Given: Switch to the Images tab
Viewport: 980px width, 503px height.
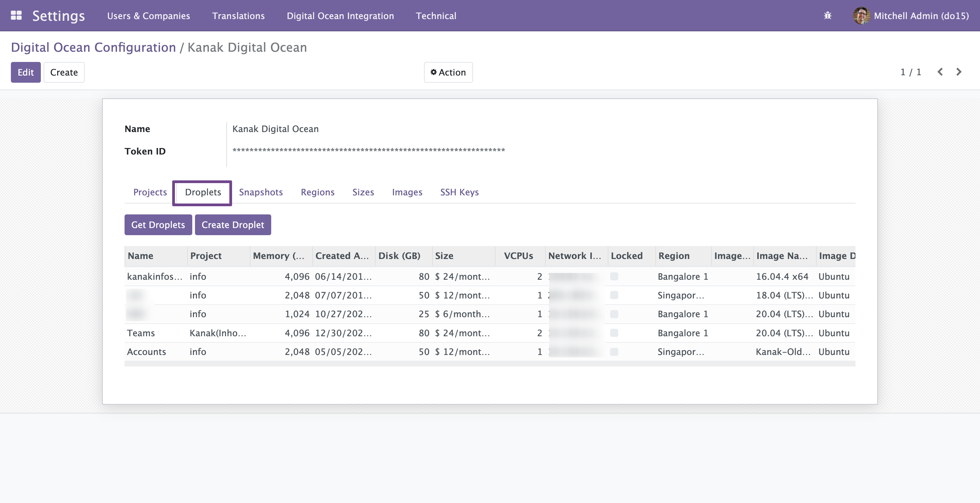Looking at the screenshot, I should [x=407, y=192].
